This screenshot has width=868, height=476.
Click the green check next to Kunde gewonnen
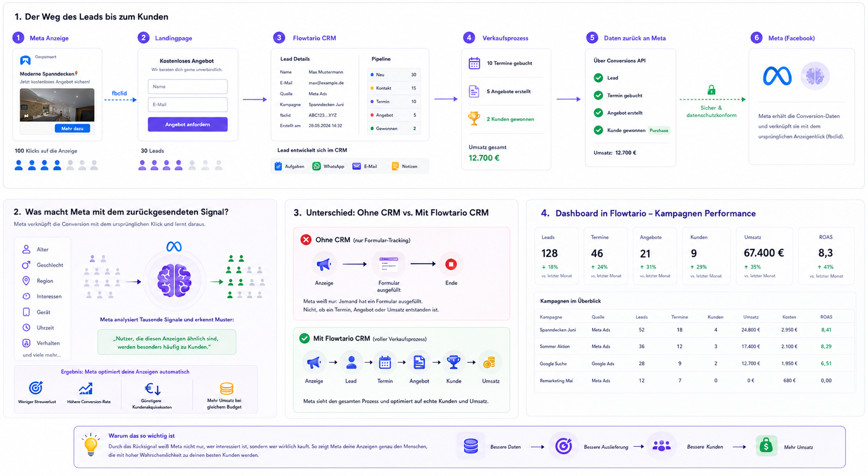coord(598,130)
